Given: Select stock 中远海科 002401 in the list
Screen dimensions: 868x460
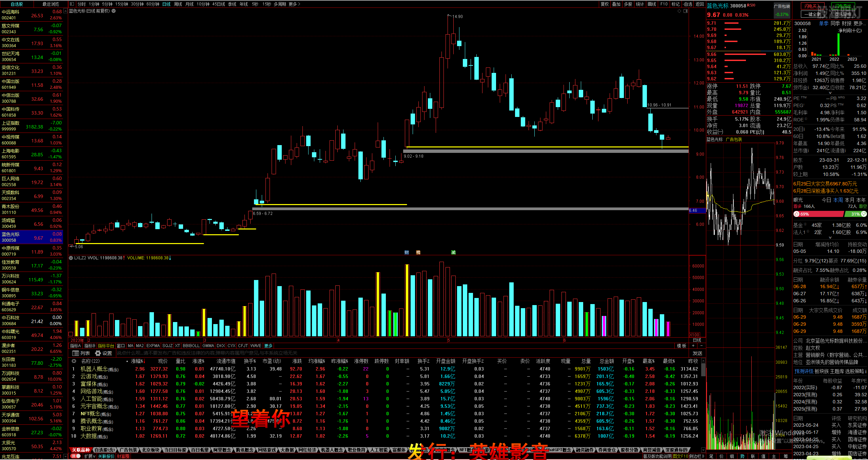Looking at the screenshot, I should click(x=32, y=15).
